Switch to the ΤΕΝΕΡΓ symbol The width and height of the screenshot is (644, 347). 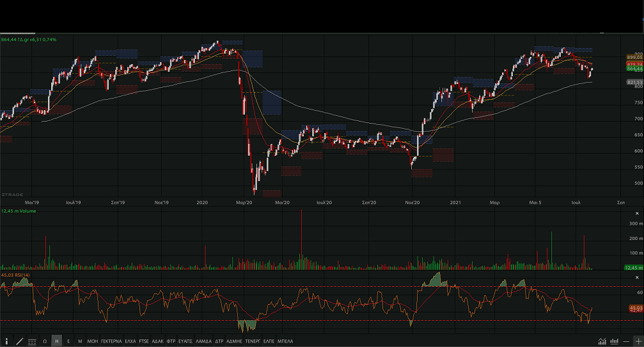tap(253, 341)
